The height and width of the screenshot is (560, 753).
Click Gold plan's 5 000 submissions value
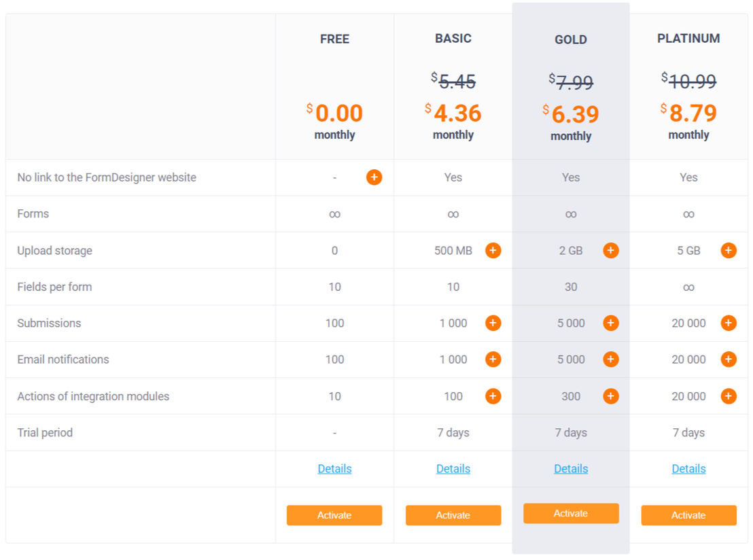[571, 323]
